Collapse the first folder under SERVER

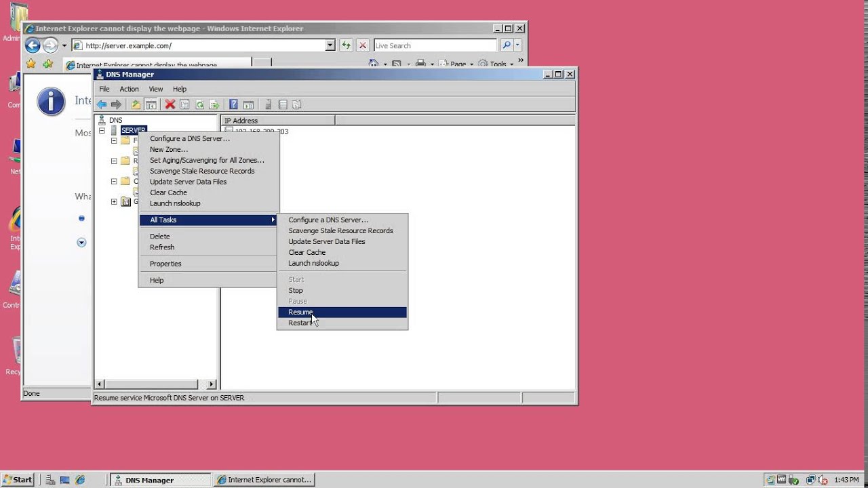coord(114,140)
